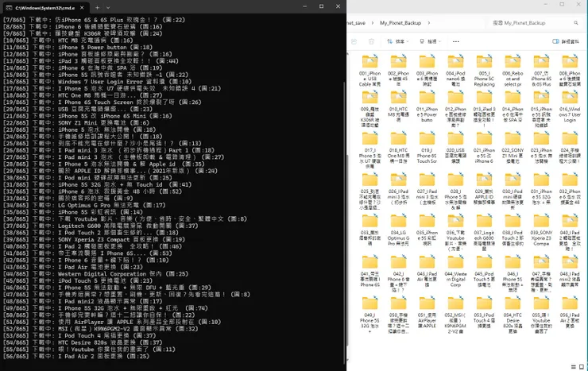Expand chevron after My_Pixnet_Backup breadcrumb

(x=429, y=23)
